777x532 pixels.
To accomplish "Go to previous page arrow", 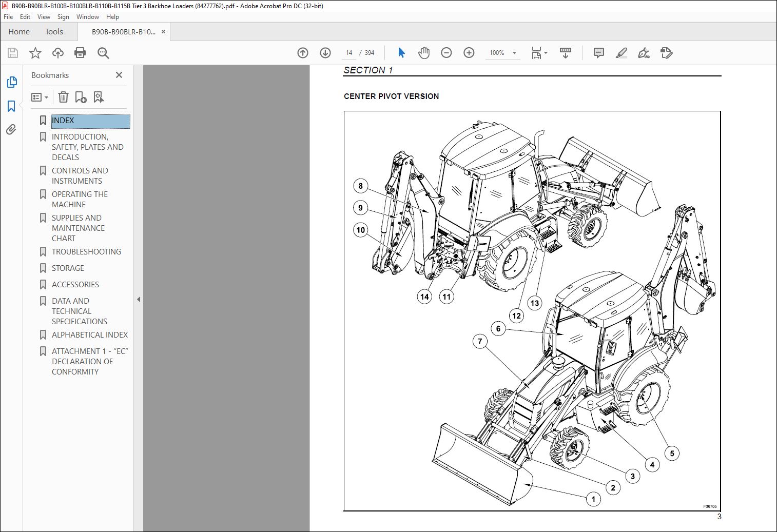I will 303,53.
